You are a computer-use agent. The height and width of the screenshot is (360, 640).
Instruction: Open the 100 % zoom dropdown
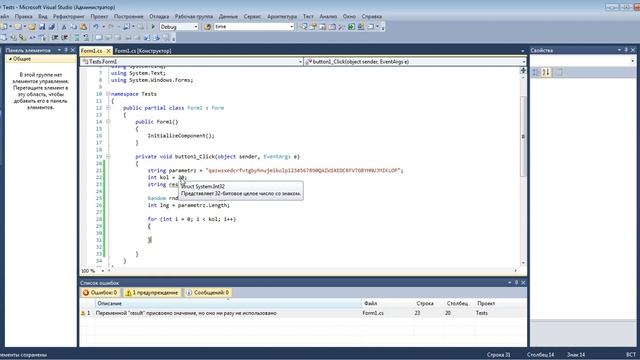[102, 271]
